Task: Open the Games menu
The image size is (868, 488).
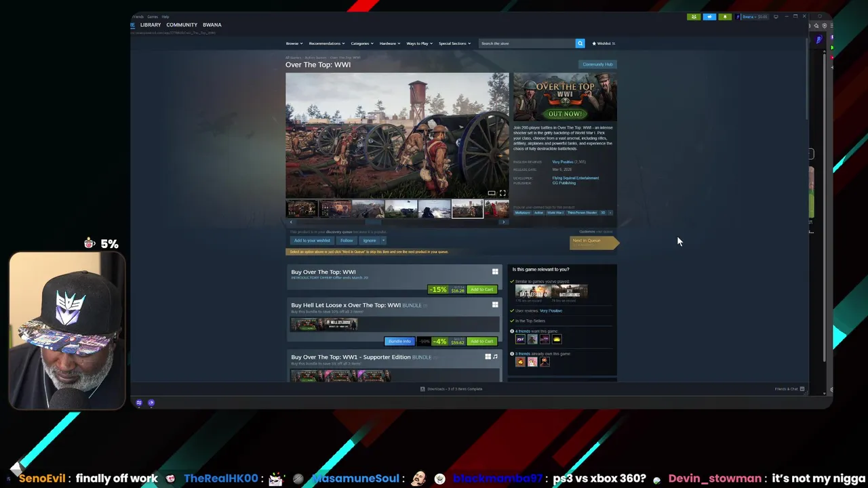Action: coord(153,16)
